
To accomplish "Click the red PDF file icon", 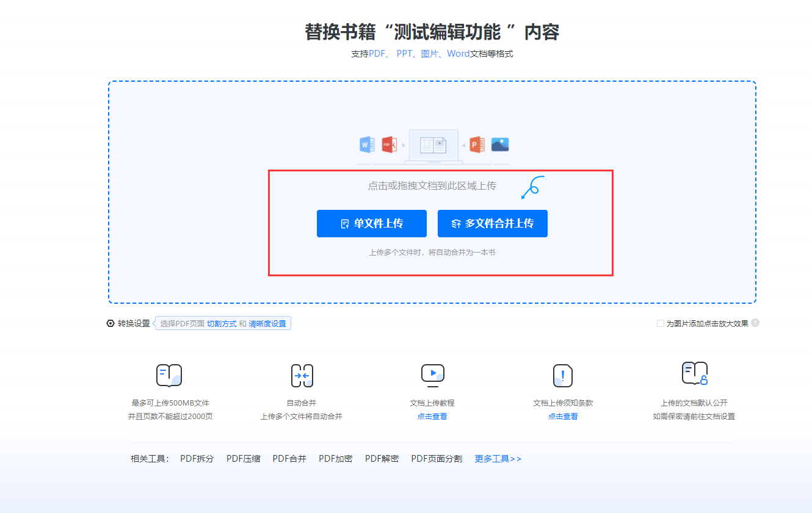I will [389, 145].
